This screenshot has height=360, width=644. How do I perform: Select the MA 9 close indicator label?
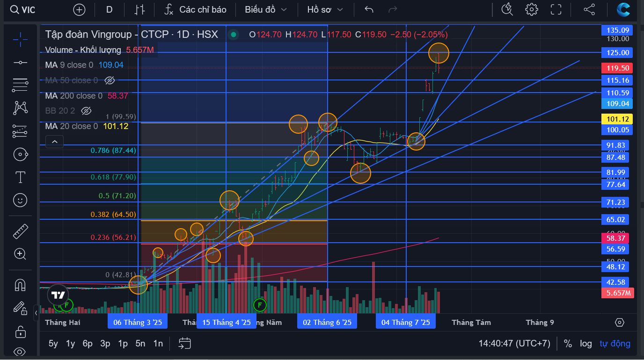(x=69, y=65)
